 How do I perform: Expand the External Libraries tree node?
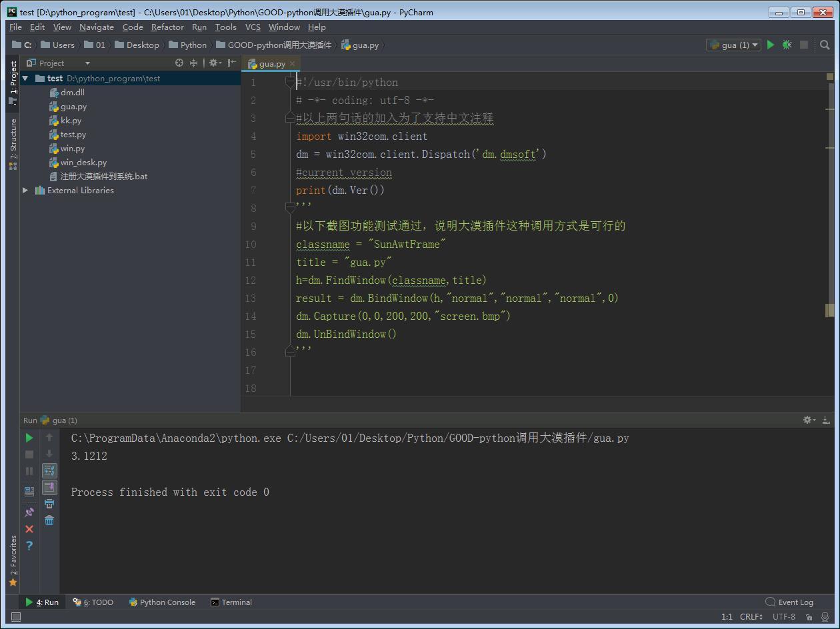(25, 191)
